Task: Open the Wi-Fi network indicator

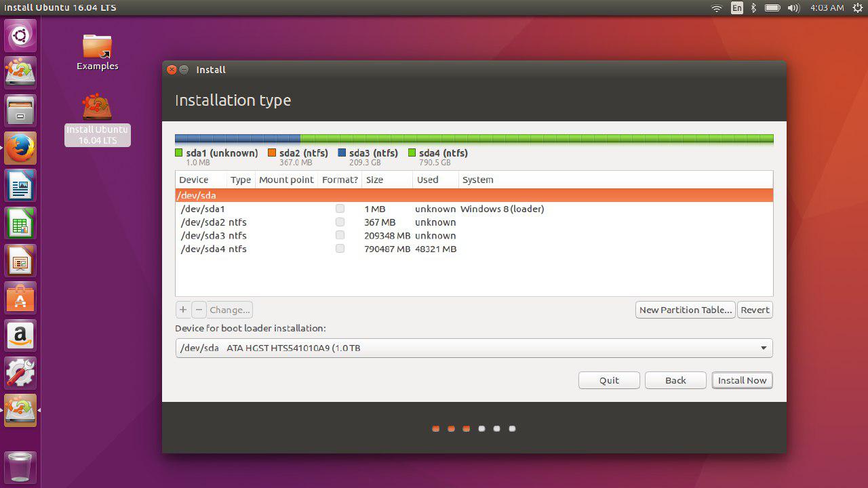Action: pos(717,7)
